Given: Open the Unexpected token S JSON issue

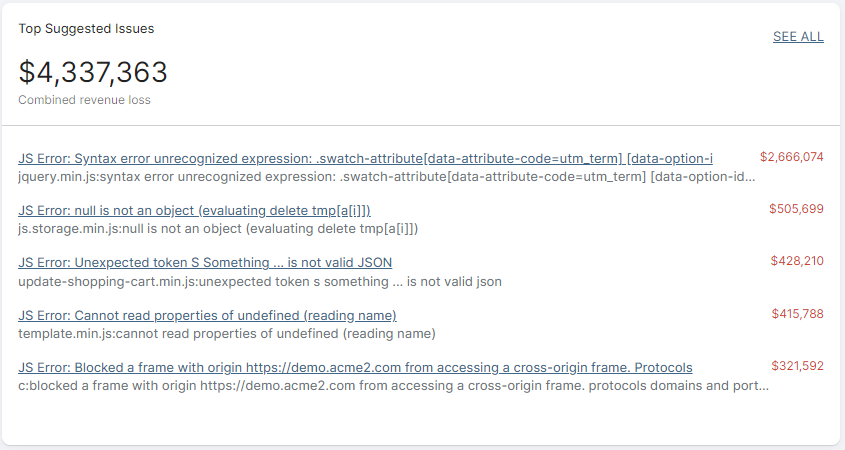Looking at the screenshot, I should click(205, 262).
